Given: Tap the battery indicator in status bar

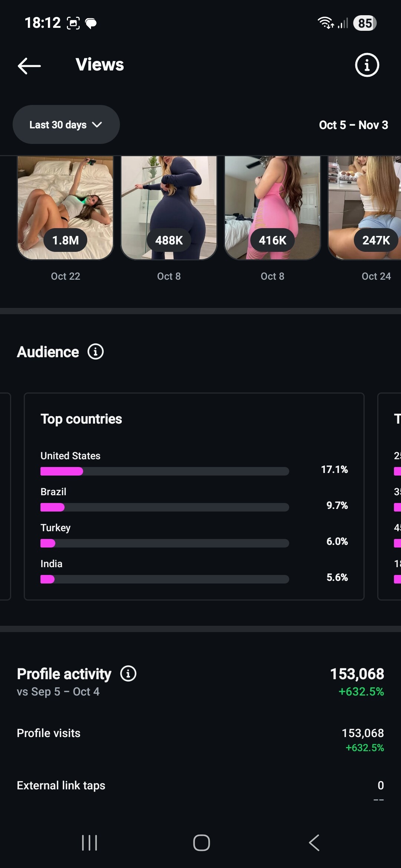Looking at the screenshot, I should [365, 23].
